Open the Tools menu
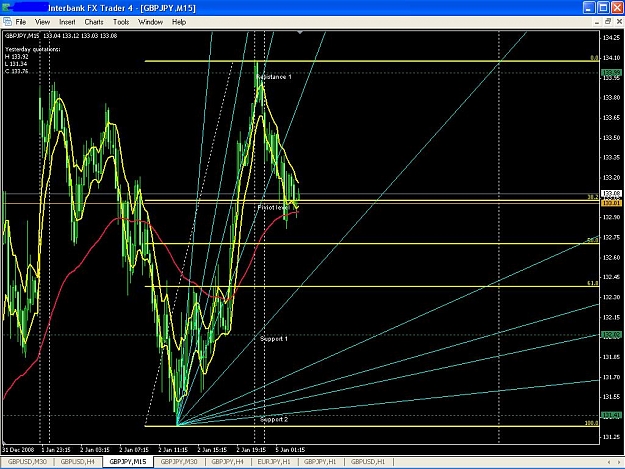Screen dimensions: 625x469 121,22
